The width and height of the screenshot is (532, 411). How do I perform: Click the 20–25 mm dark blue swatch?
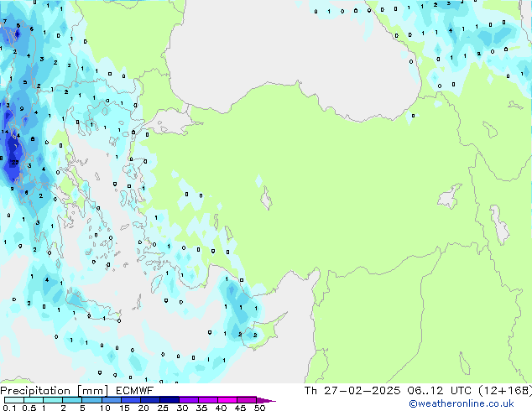pos(149,400)
